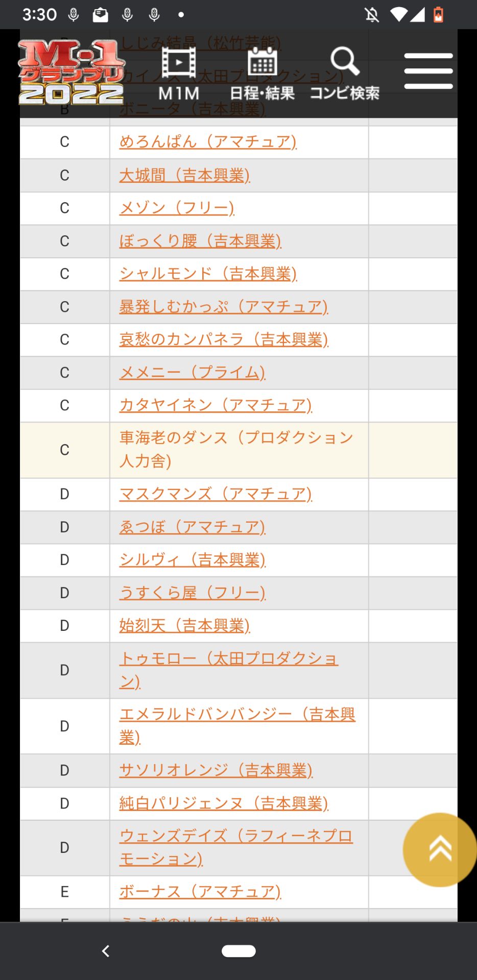The image size is (477, 980).
Task: Open the めろんぱん（アマチュア） link
Action: pos(207,141)
